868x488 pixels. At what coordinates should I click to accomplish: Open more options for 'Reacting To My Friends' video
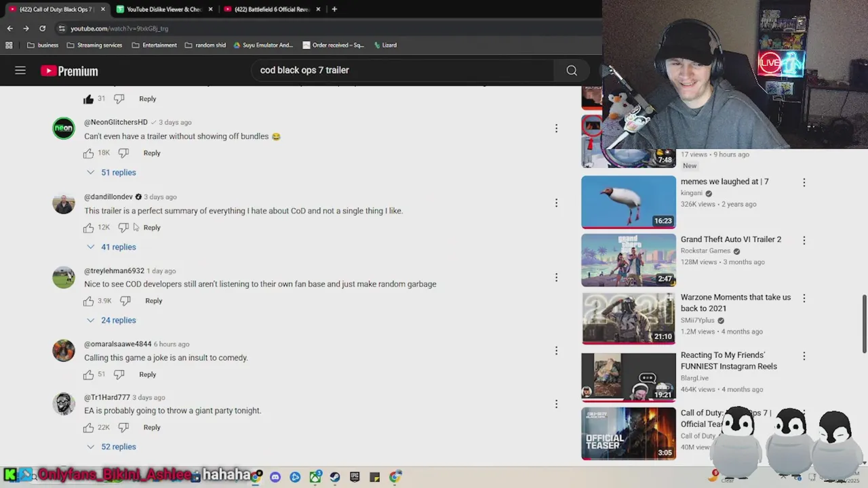[x=804, y=356]
